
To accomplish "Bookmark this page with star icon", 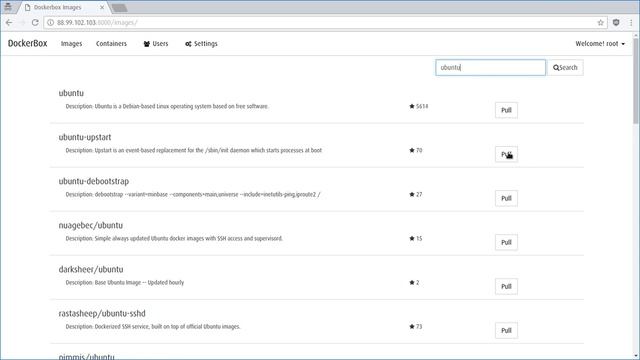I will click(x=600, y=23).
